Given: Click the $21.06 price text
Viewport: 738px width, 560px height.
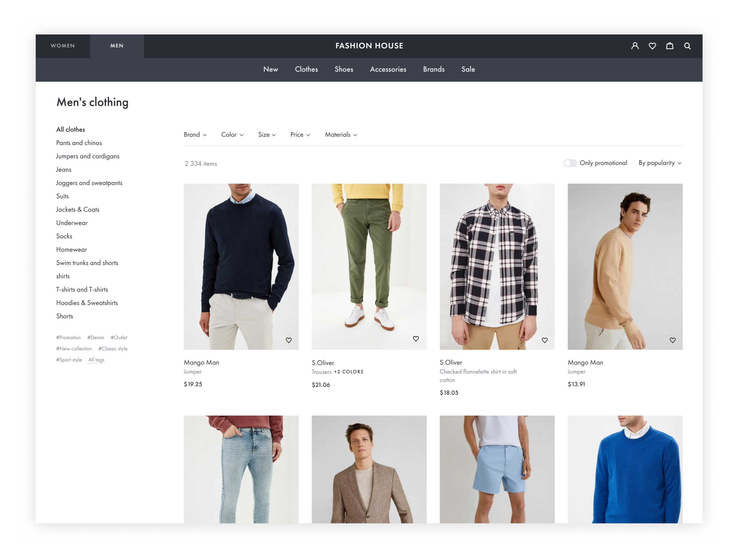Looking at the screenshot, I should (x=321, y=385).
